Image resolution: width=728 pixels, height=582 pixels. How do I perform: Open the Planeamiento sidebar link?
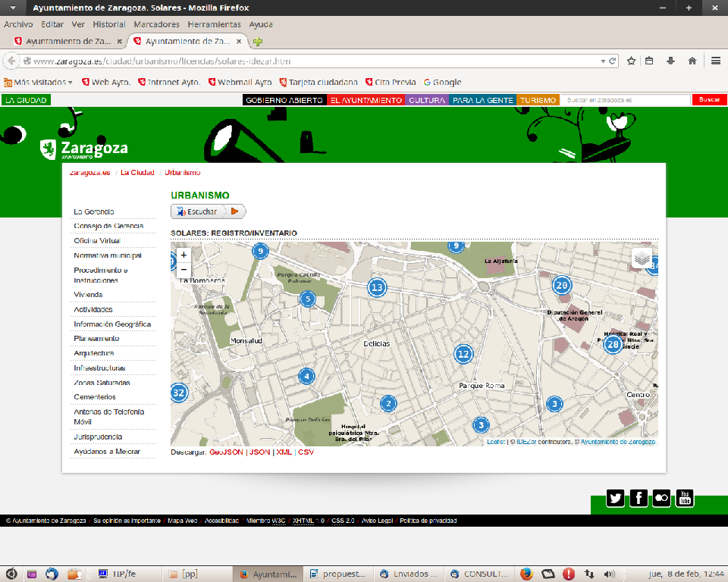coord(96,339)
